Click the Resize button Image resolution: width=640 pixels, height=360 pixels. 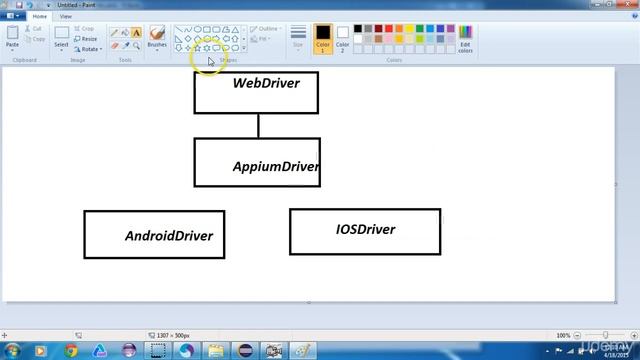coord(86,39)
